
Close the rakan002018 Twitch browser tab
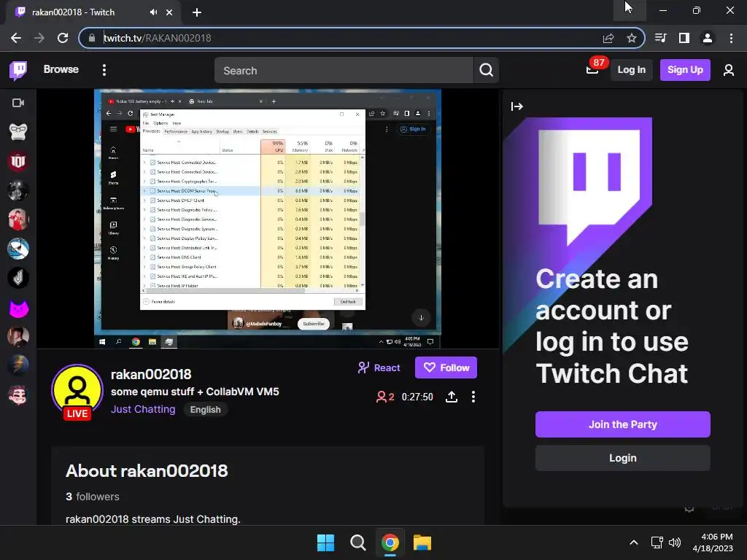click(169, 12)
